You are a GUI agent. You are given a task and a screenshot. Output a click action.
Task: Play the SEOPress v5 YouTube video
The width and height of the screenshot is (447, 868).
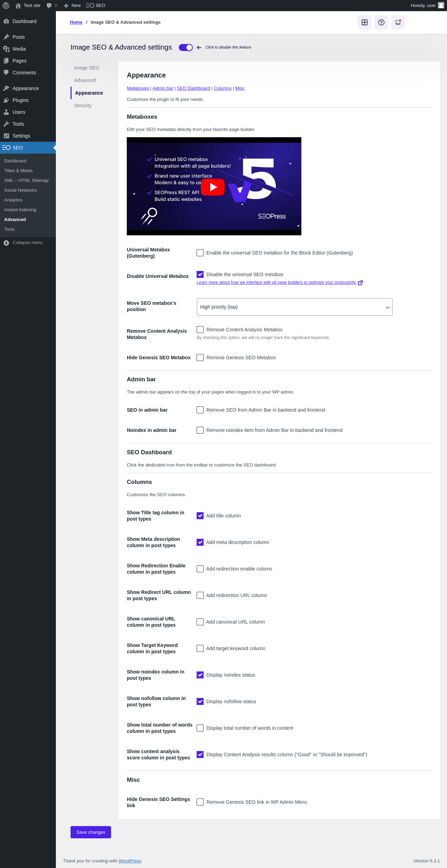tap(213, 187)
